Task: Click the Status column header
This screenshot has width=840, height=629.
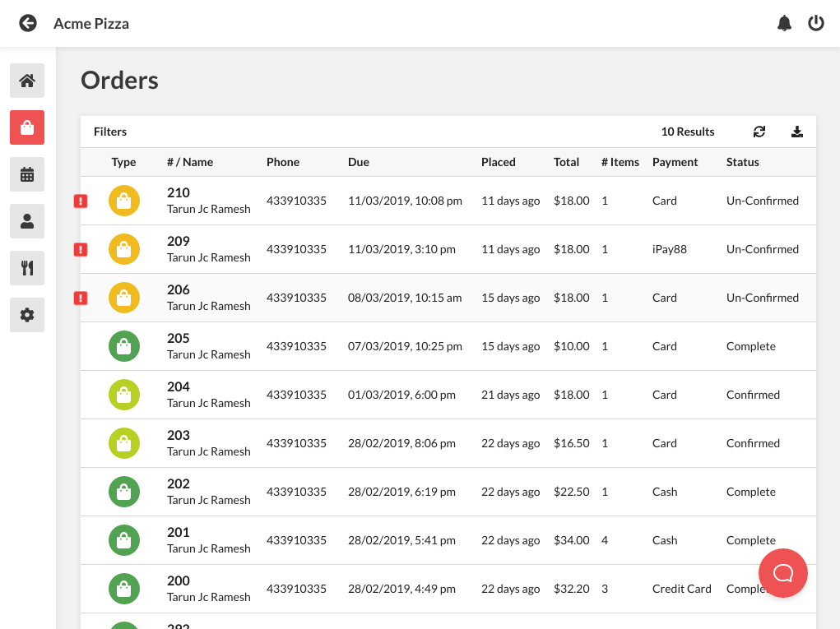Action: tap(742, 162)
